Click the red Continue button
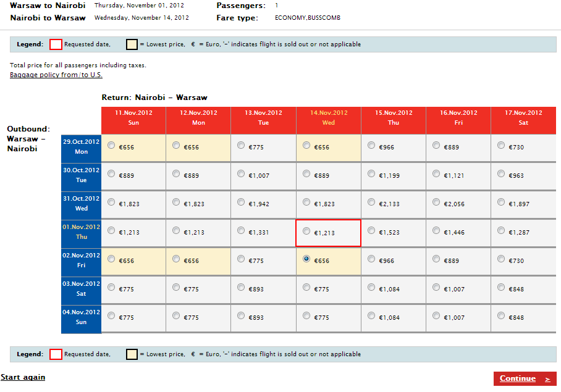Screen dimensions: 561x392 (525, 378)
